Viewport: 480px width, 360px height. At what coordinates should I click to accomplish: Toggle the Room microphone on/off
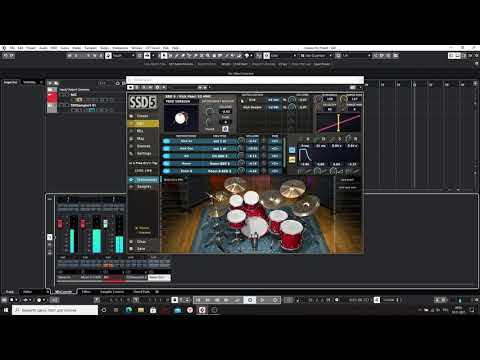point(166,164)
